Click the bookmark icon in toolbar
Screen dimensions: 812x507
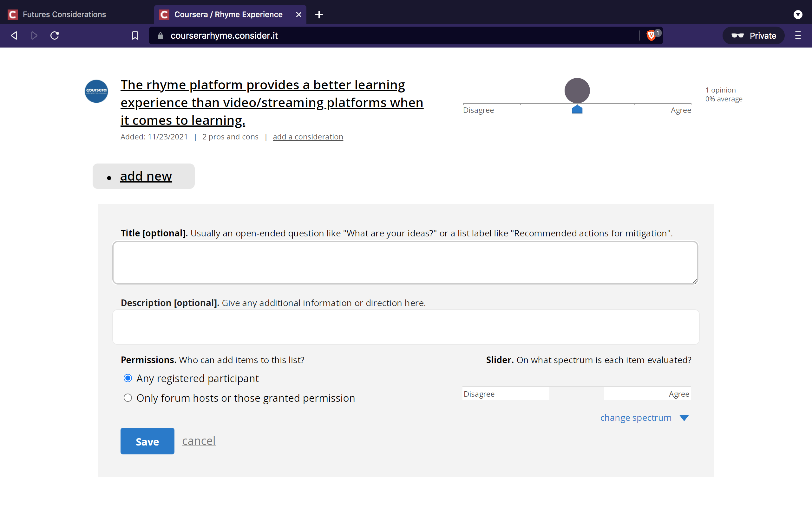(x=135, y=35)
